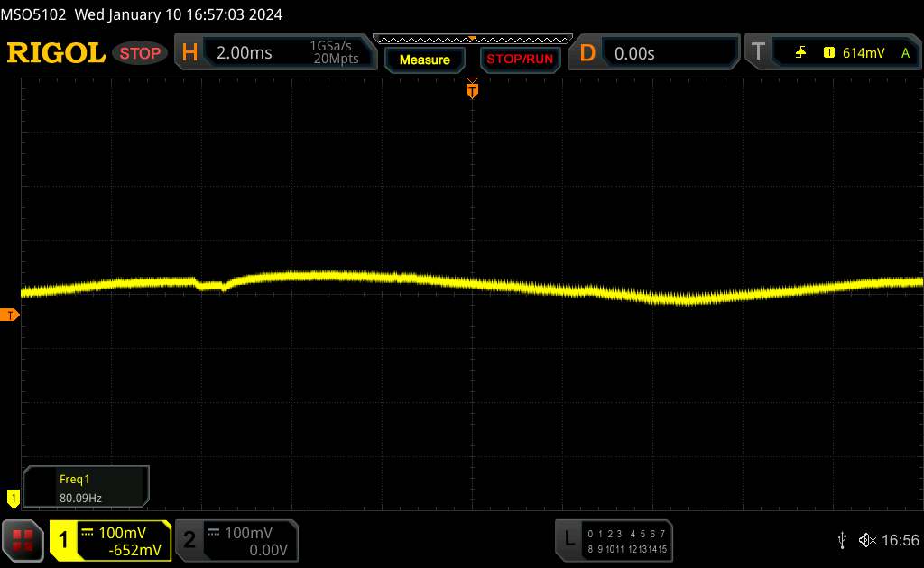This screenshot has width=924, height=568.
Task: Click the 20Mpts memory depth readout
Action: coord(336,59)
